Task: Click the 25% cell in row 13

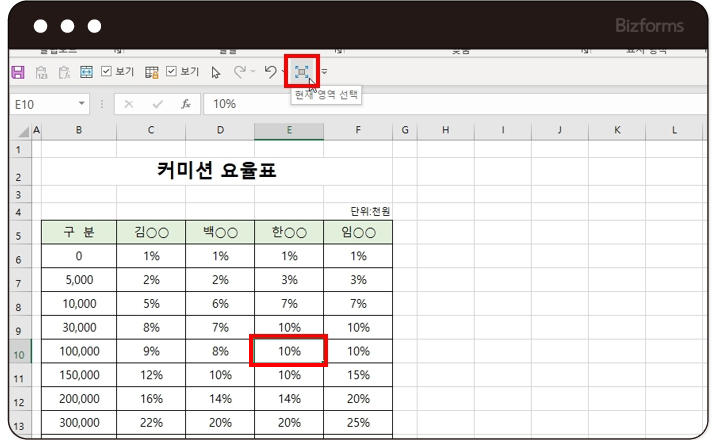Action: click(x=358, y=422)
